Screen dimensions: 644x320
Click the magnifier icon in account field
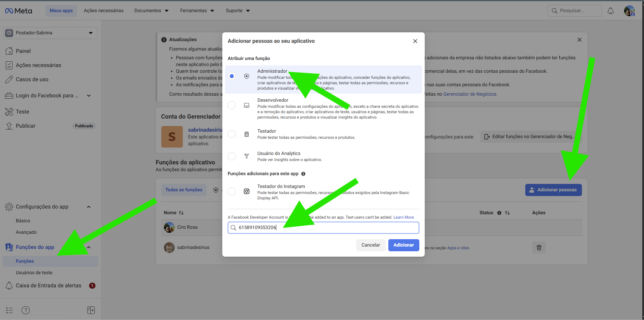click(233, 228)
